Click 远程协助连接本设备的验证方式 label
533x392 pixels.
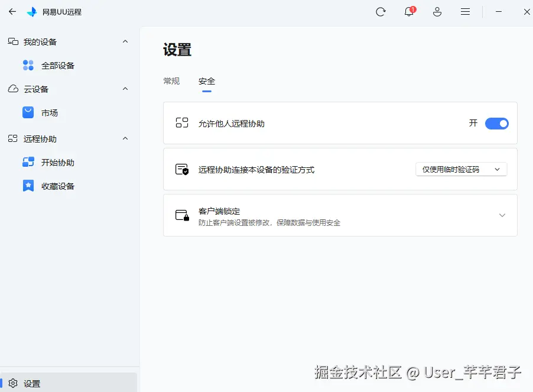(256, 169)
